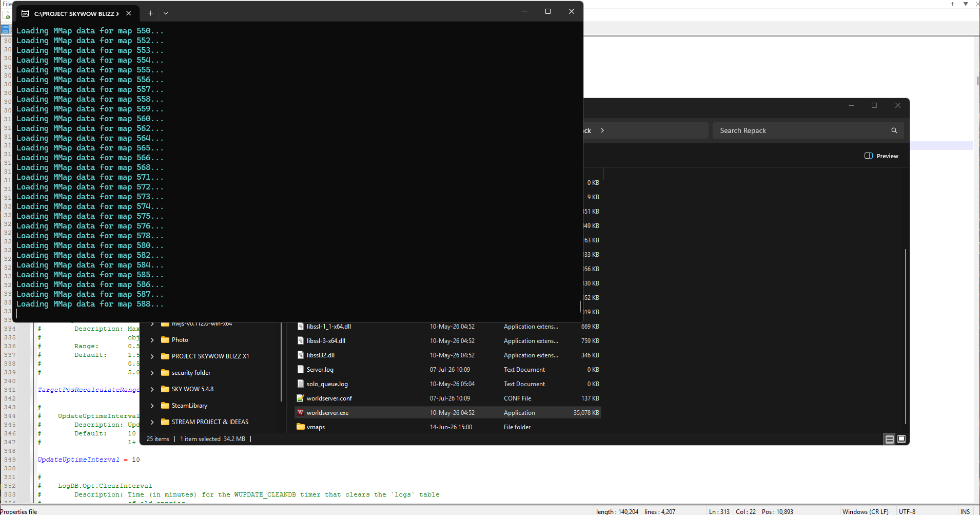Click the libssl-1_1-x64.dll file icon
980x515 pixels.
[x=301, y=327]
